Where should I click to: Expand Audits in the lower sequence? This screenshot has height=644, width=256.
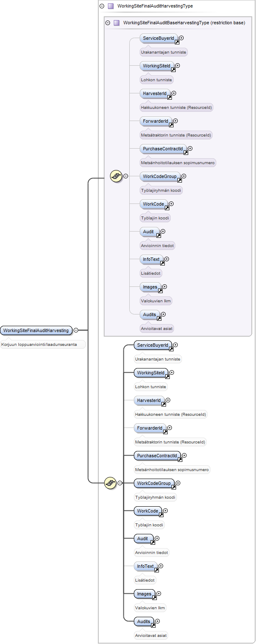[157, 621]
